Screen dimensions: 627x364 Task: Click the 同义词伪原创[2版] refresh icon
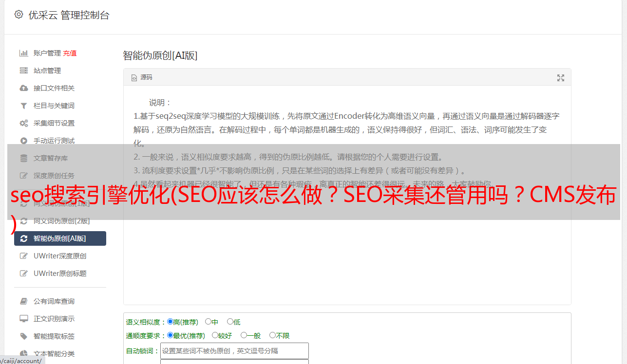tap(23, 221)
